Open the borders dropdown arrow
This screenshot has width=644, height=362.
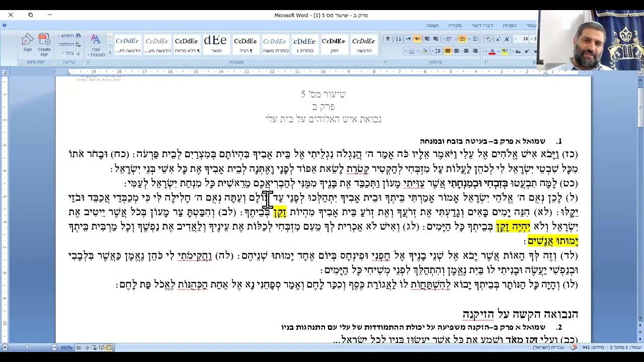406,51
